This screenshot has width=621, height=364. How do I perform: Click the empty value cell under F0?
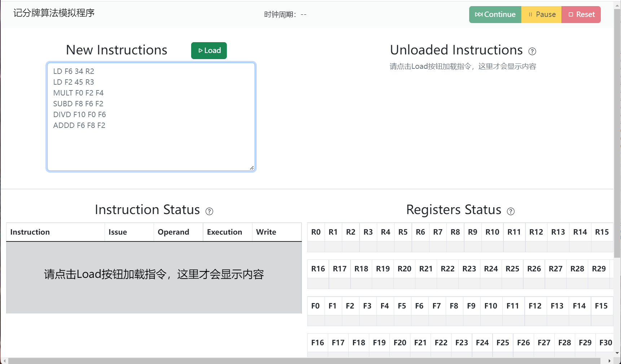[x=316, y=320]
